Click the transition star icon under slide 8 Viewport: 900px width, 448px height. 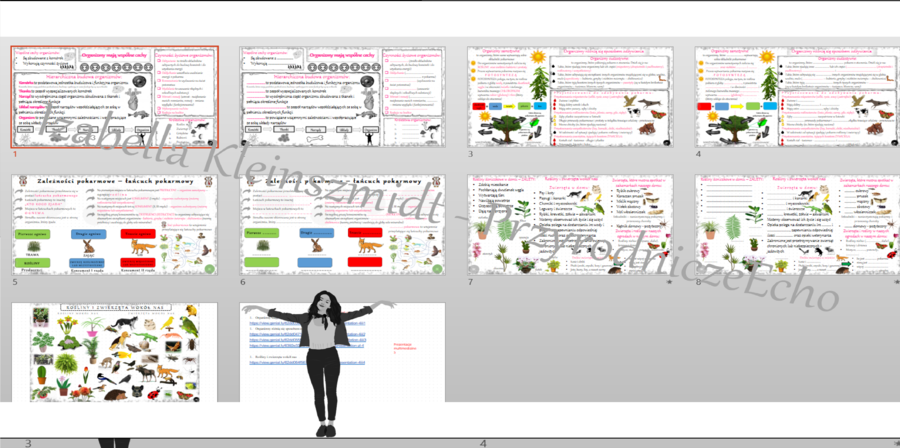coord(896,283)
